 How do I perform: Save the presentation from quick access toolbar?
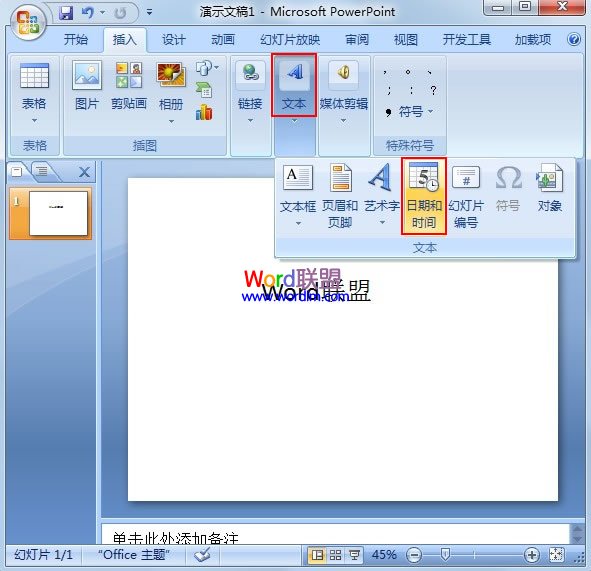66,13
